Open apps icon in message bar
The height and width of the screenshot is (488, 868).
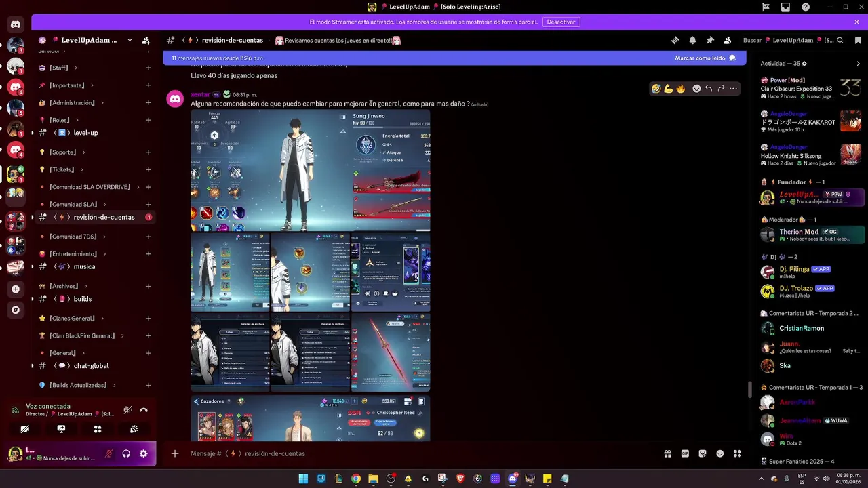737,453
